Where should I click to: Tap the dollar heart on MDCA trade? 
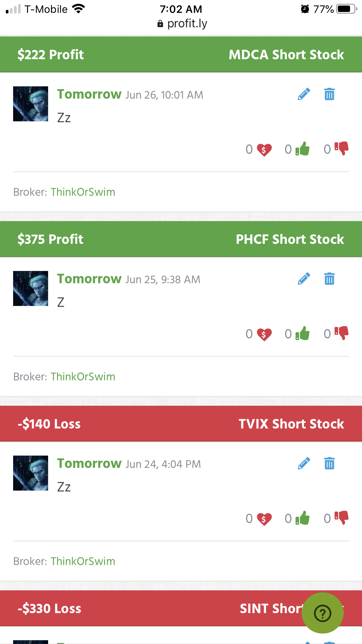click(264, 150)
